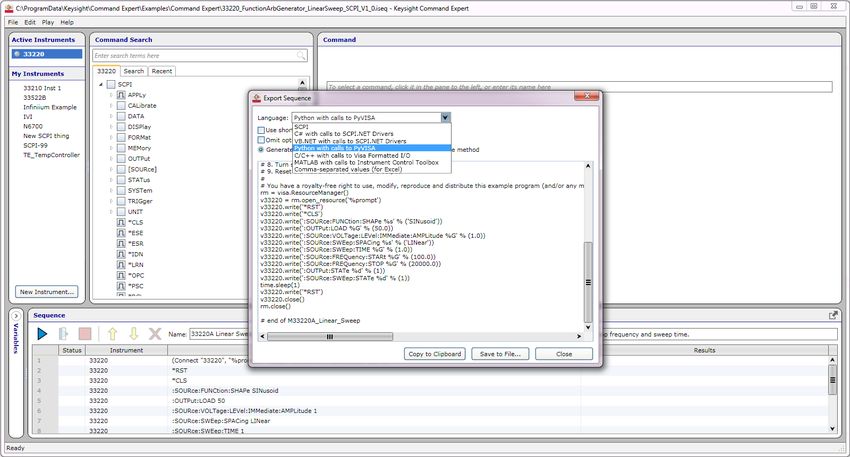Switch to the Recent tab

click(x=162, y=71)
